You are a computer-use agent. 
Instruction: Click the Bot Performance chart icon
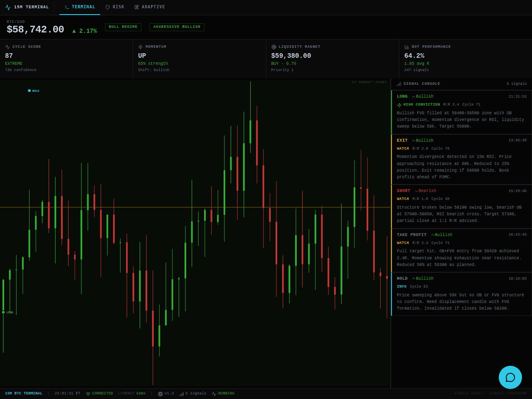click(x=407, y=47)
